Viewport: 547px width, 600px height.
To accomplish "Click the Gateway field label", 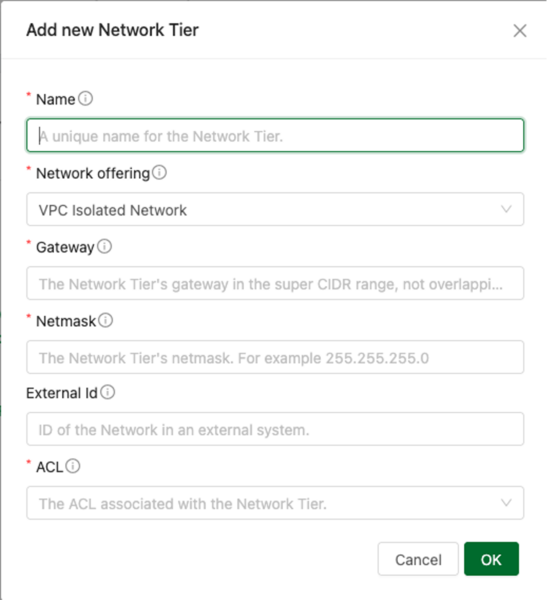I will [x=65, y=248].
